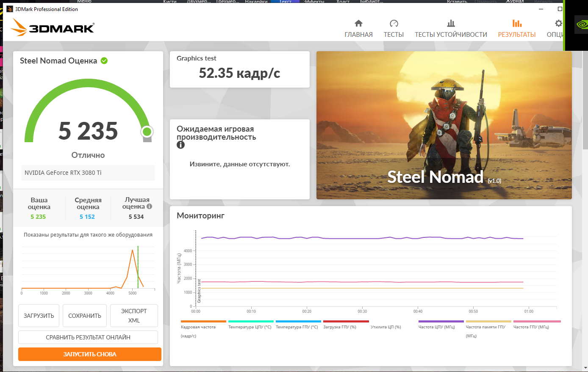Image resolution: width=588 pixels, height=372 pixels.
Task: Toggle the Утилита ЦП (%) legend series
Action: coord(386,327)
